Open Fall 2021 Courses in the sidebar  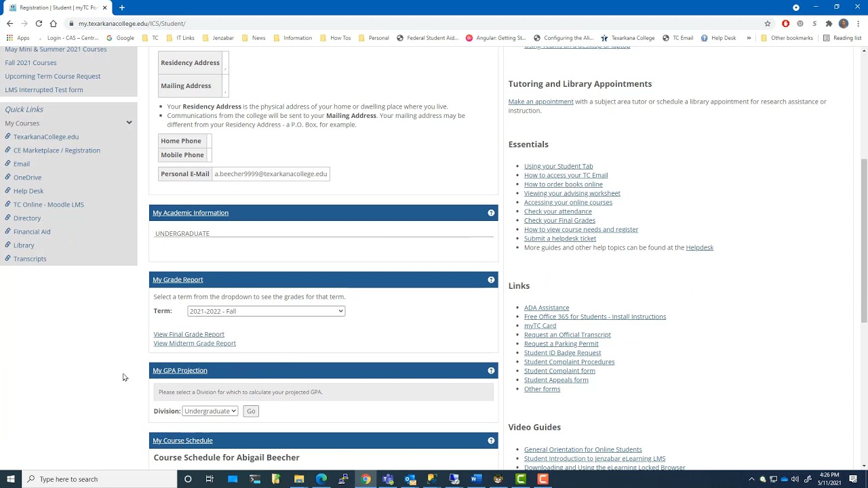pos(31,63)
